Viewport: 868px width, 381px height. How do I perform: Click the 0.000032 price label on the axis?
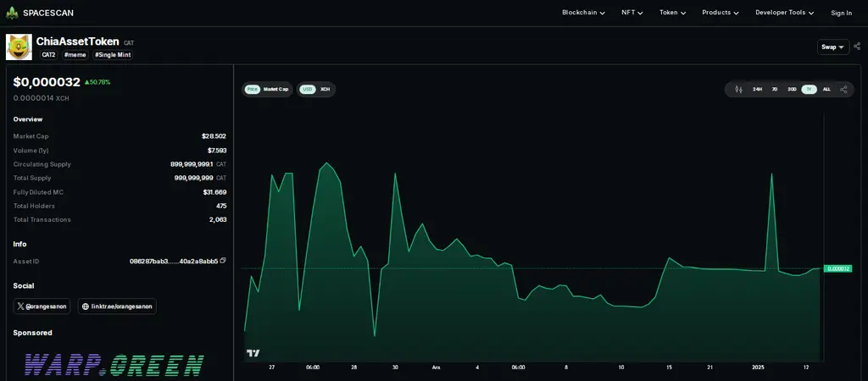point(837,268)
